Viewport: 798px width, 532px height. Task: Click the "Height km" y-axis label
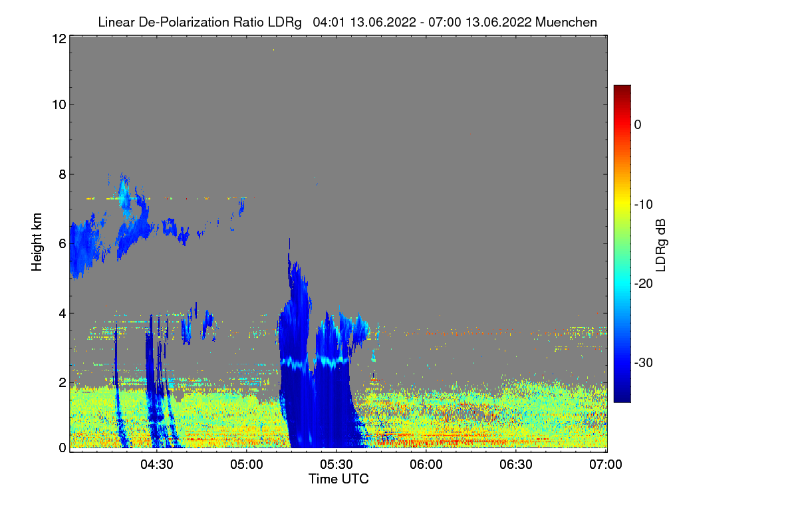click(x=37, y=243)
